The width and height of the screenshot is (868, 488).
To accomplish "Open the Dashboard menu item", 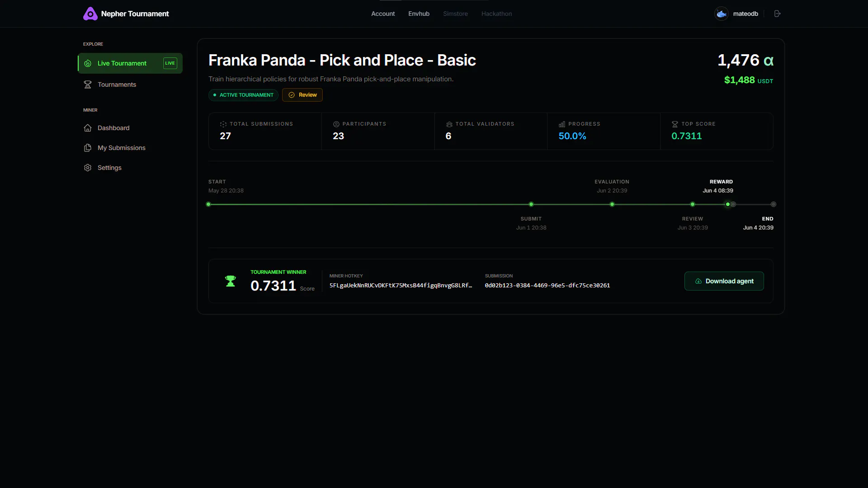I will 130,128.
